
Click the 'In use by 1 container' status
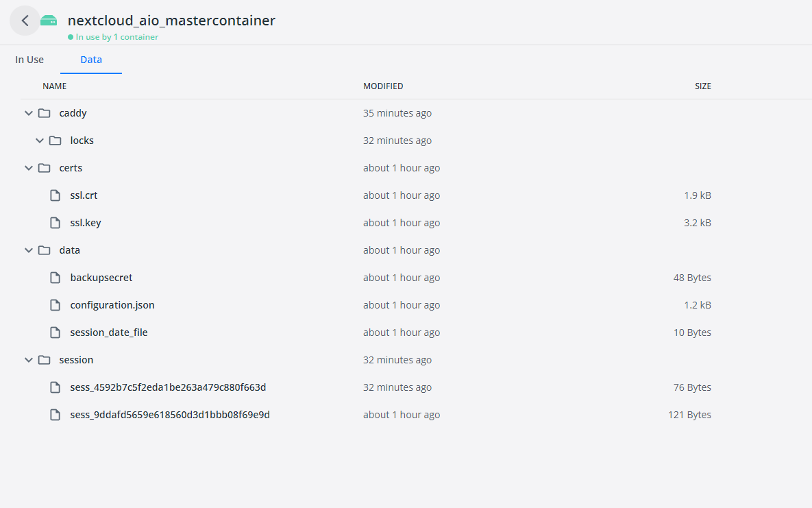pos(114,37)
